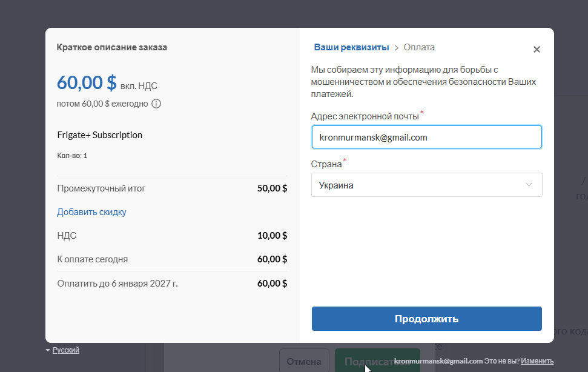Expand the Русский language selector
588x372 pixels.
coord(65,350)
